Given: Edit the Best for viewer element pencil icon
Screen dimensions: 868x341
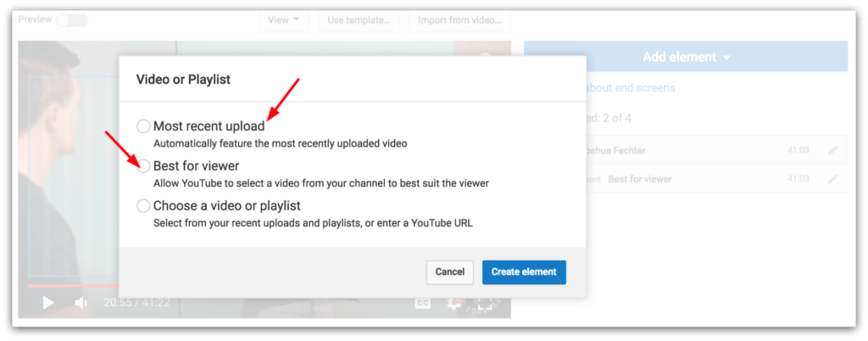Looking at the screenshot, I should point(832,179).
